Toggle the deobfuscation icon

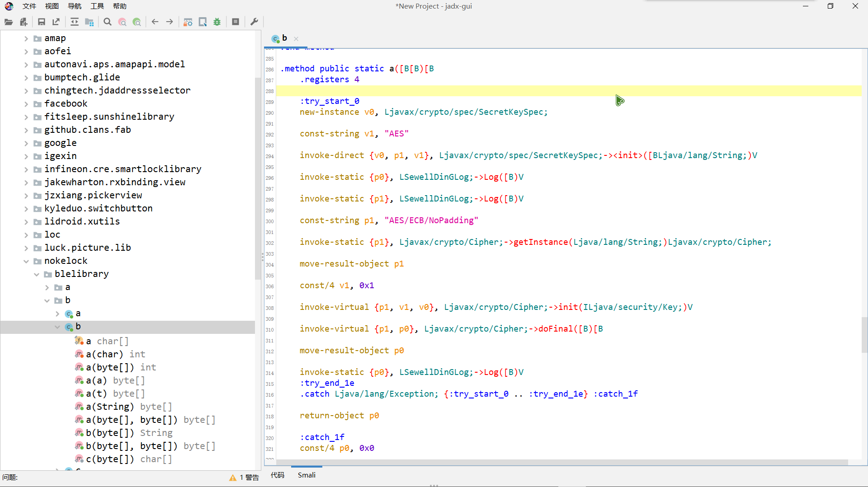188,22
